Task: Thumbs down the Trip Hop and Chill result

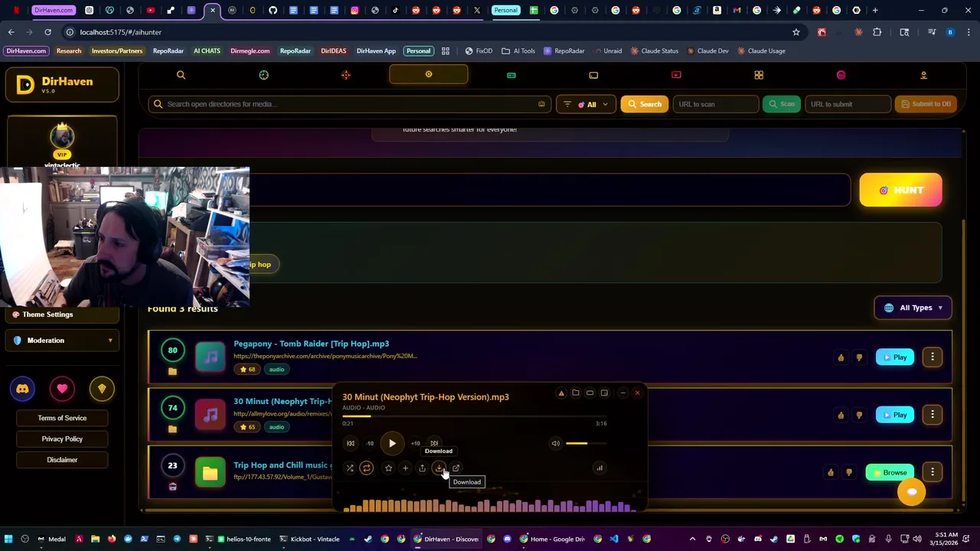Action: [x=849, y=472]
